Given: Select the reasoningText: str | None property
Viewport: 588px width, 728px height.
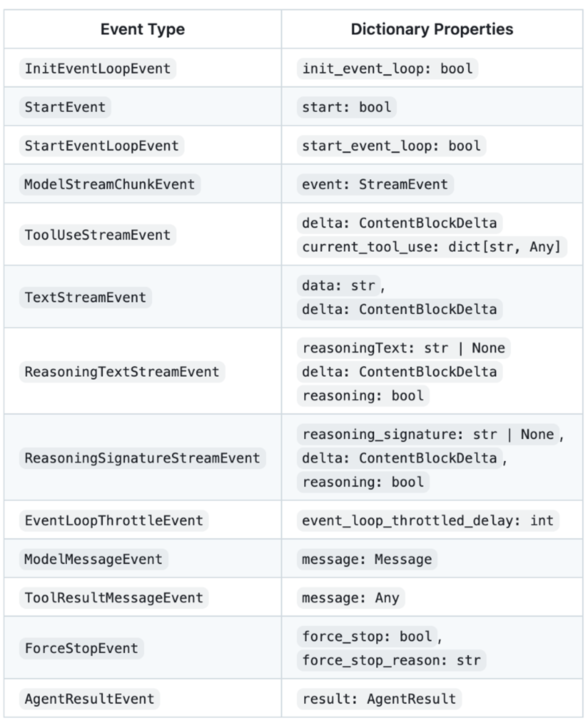Looking at the screenshot, I should (403, 348).
